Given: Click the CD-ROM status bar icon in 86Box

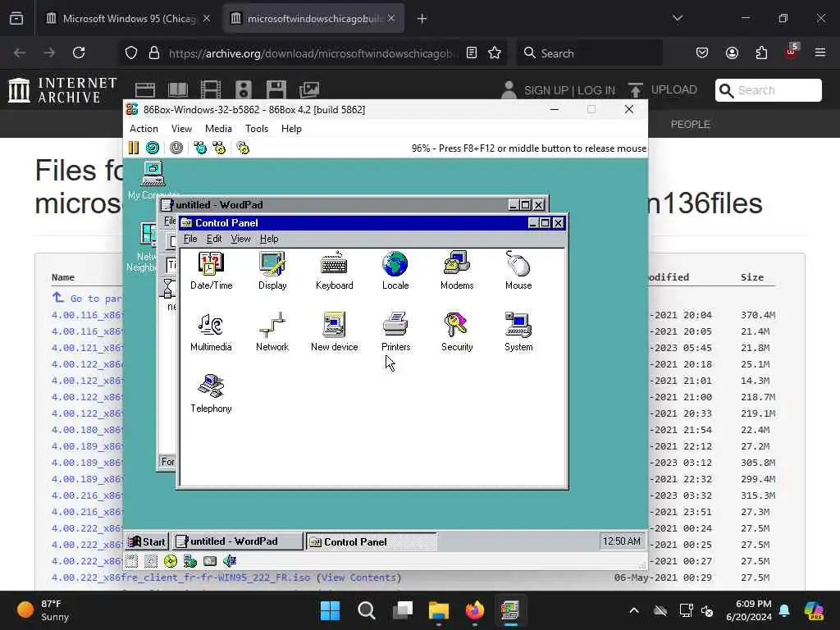Looking at the screenshot, I should pos(171,561).
